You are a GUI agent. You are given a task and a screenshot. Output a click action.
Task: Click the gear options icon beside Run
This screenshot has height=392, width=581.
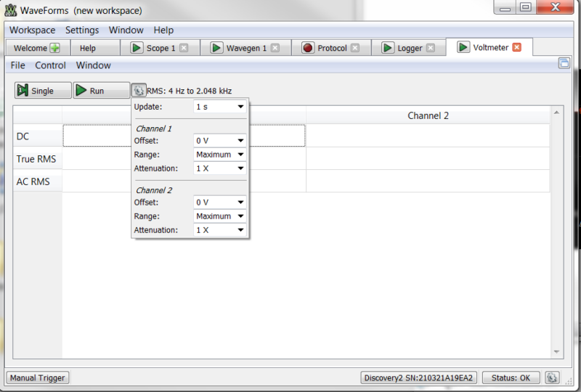pyautogui.click(x=139, y=91)
